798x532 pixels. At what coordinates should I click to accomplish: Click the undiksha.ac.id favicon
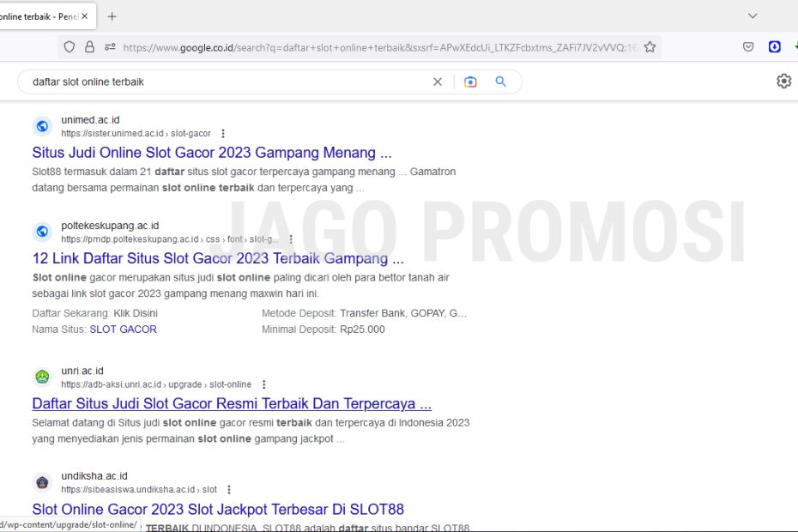(x=42, y=482)
